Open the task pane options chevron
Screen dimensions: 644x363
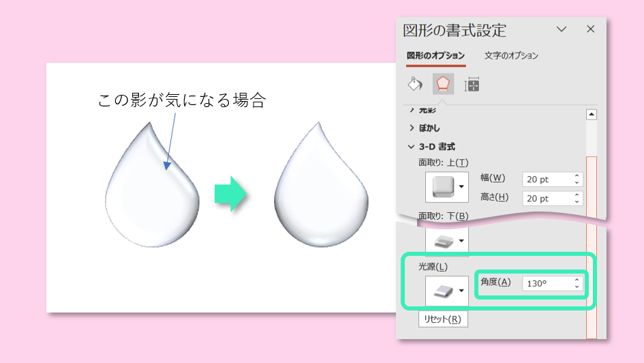click(x=562, y=29)
